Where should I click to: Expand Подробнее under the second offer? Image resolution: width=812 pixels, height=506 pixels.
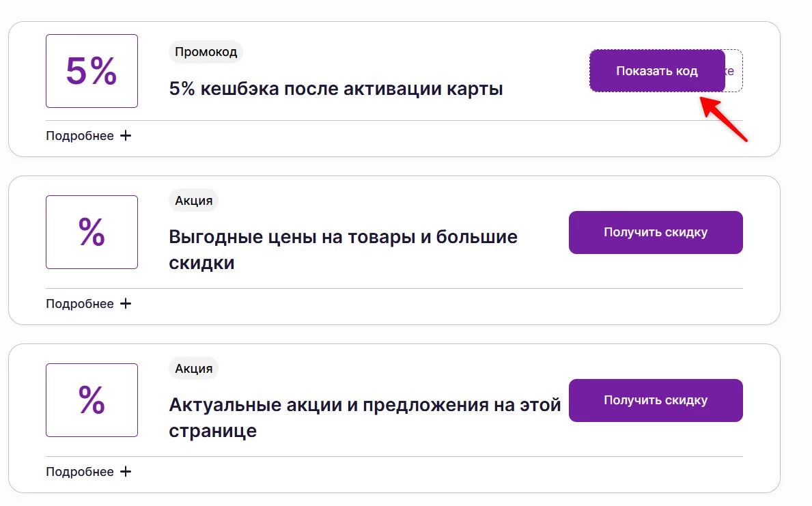pos(79,303)
